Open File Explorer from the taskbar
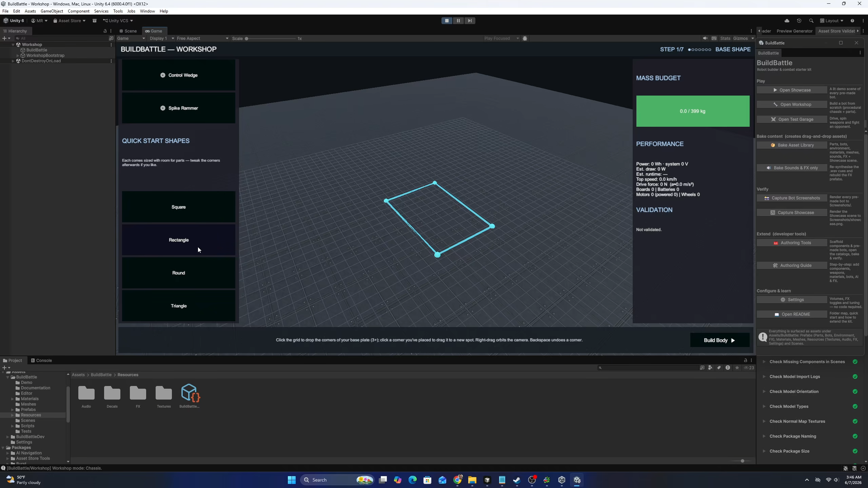 click(x=472, y=480)
